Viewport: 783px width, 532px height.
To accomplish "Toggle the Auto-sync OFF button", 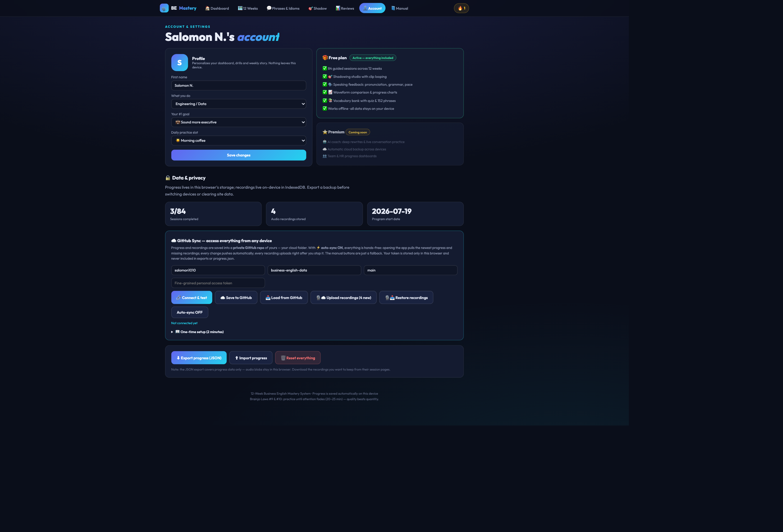I will tap(189, 312).
